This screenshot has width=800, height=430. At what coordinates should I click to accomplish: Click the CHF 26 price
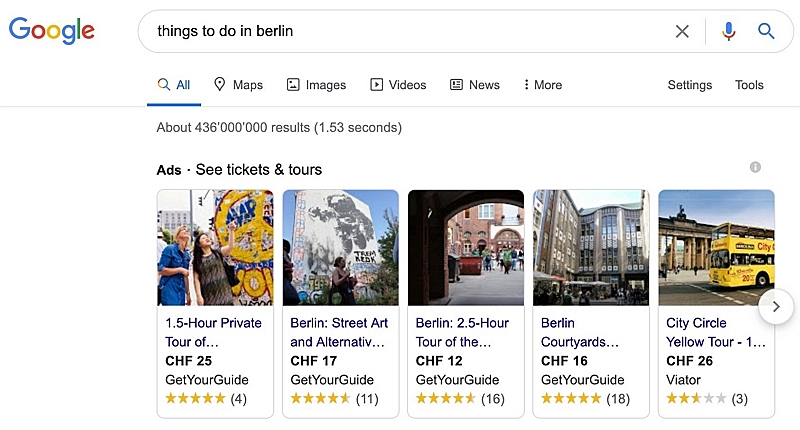point(689,361)
